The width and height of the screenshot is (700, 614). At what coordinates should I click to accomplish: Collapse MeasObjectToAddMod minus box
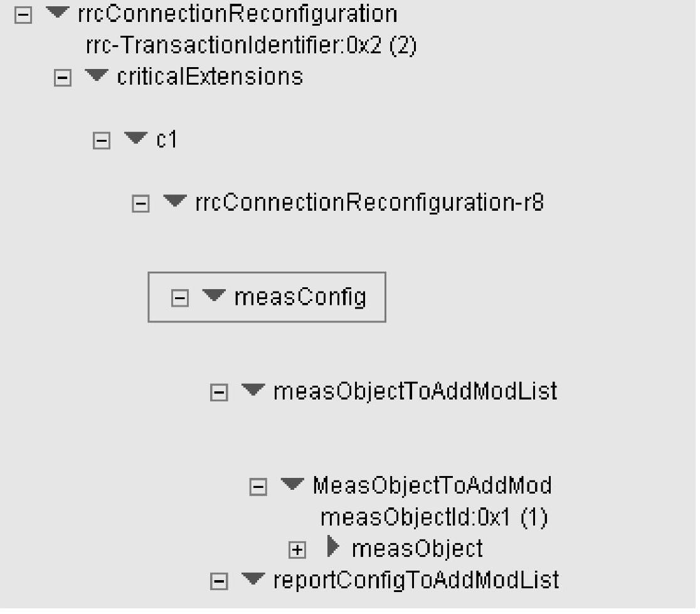click(x=258, y=487)
